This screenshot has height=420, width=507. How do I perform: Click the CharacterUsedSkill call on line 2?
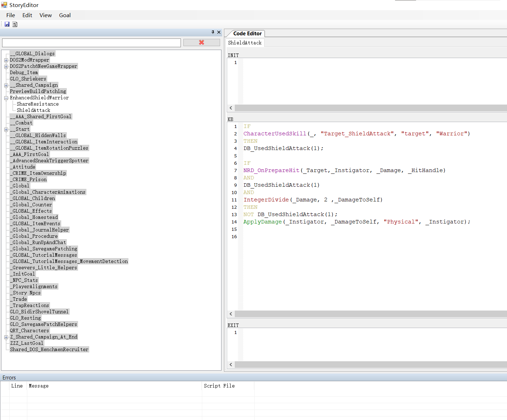click(275, 134)
